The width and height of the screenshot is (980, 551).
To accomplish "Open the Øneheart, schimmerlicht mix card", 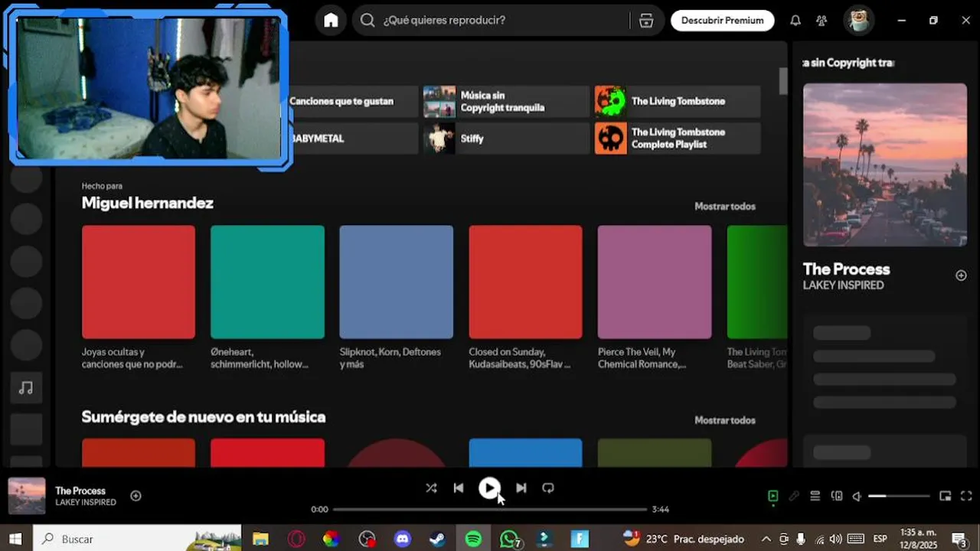I will tap(267, 298).
